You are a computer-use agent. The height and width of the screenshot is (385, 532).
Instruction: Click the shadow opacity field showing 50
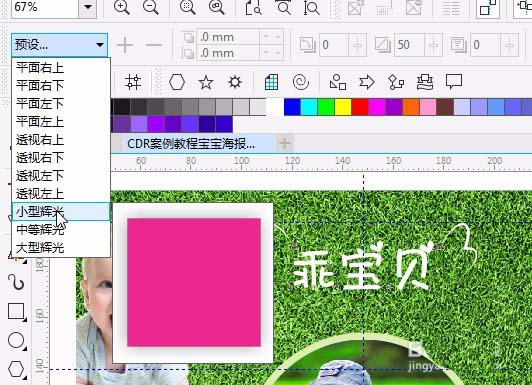click(409, 45)
